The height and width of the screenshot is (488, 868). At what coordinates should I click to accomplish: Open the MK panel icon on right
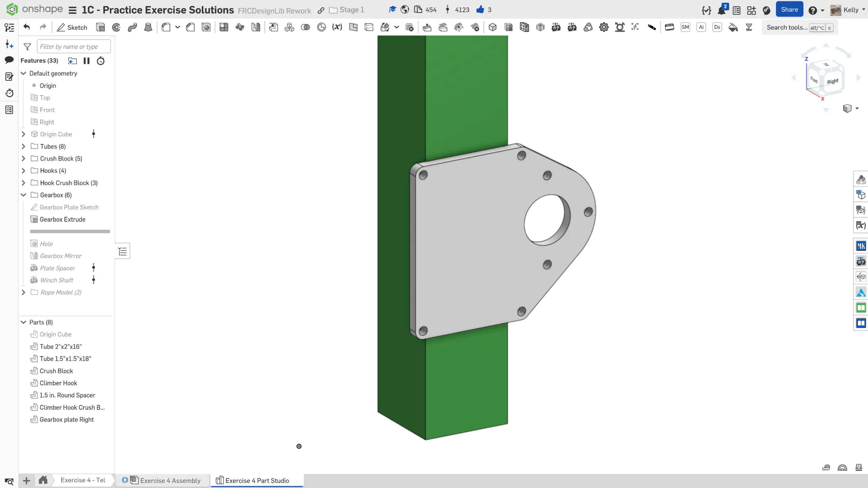coord(861,246)
